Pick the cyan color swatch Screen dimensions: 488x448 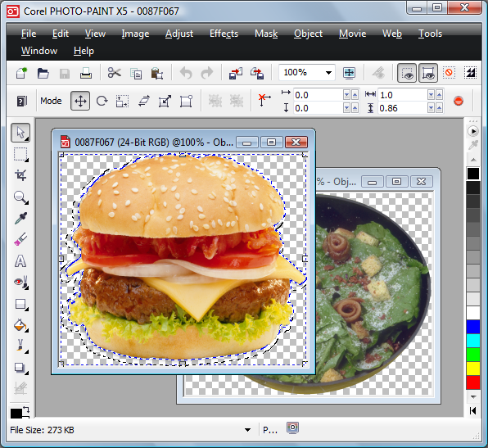click(473, 341)
